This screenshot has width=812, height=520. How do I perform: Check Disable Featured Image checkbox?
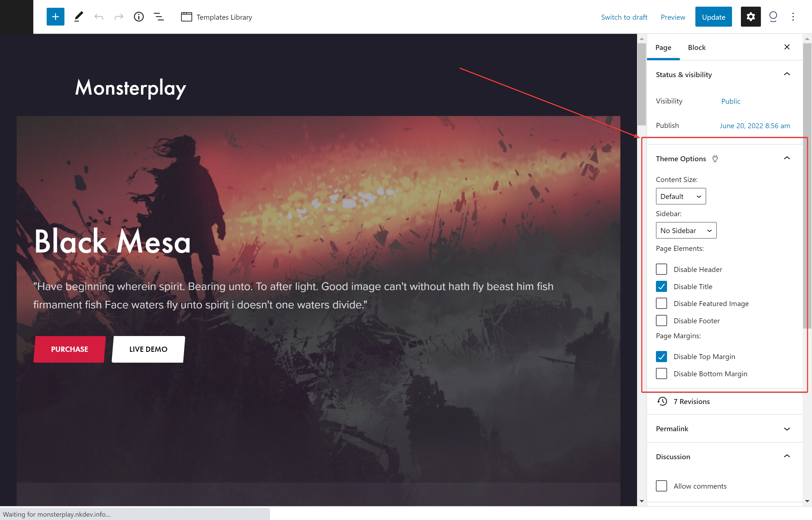pyautogui.click(x=661, y=303)
